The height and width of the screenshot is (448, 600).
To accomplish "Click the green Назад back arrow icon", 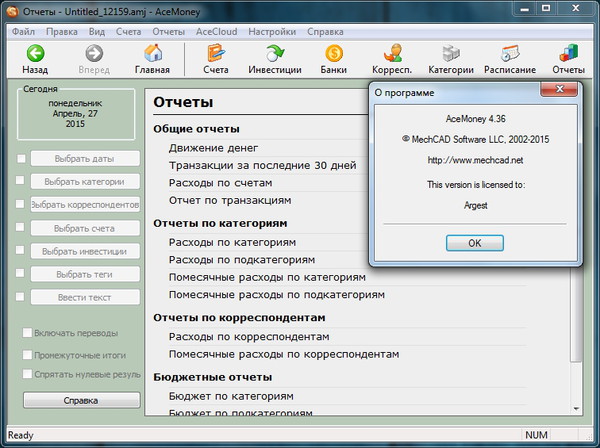I will tap(36, 54).
